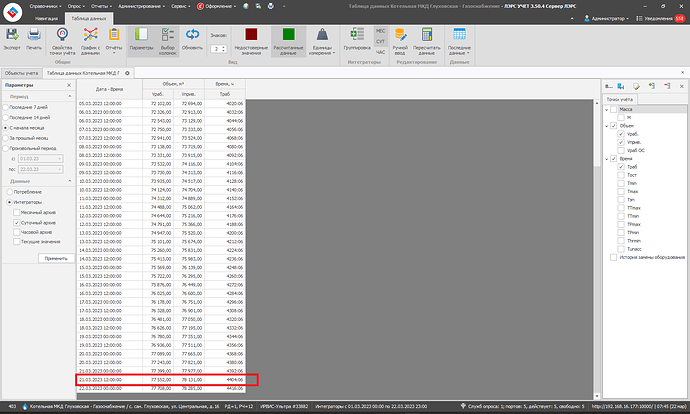The height and width of the screenshot is (414, 690).
Task: Open Администрирование menu
Action: tap(141, 6)
